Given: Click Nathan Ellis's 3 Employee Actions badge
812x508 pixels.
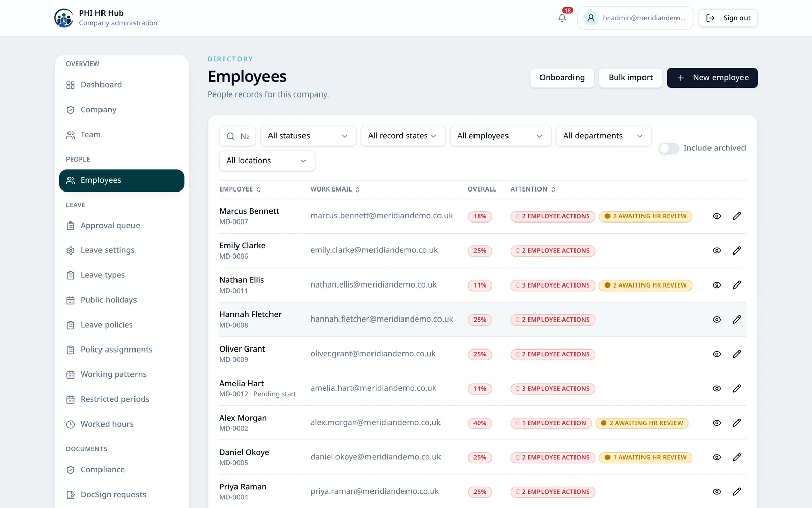Looking at the screenshot, I should (553, 285).
